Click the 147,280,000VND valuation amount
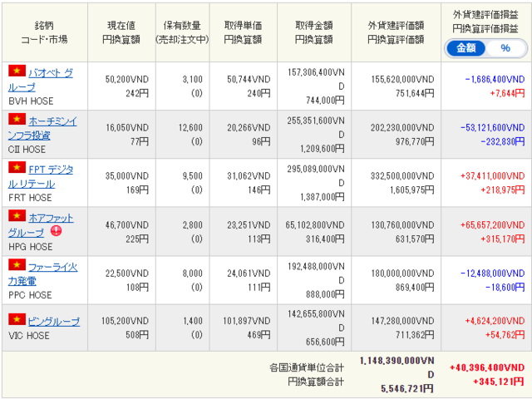The image size is (532, 399). pyautogui.click(x=402, y=321)
